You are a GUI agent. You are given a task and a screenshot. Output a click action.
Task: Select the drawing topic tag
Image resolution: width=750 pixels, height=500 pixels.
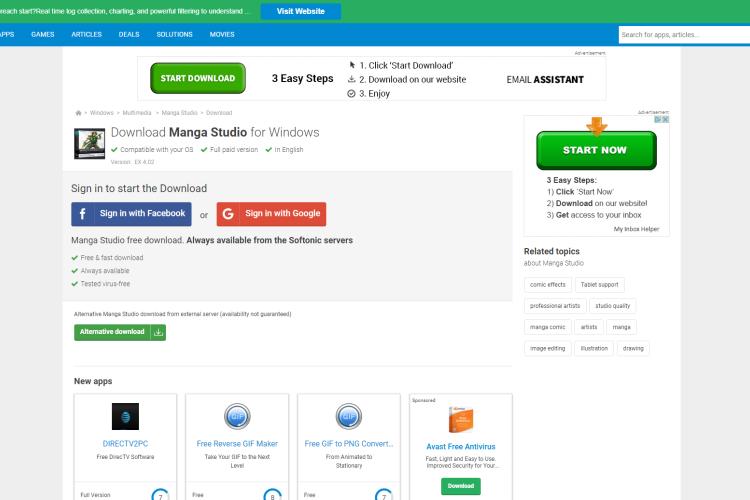pyautogui.click(x=633, y=348)
